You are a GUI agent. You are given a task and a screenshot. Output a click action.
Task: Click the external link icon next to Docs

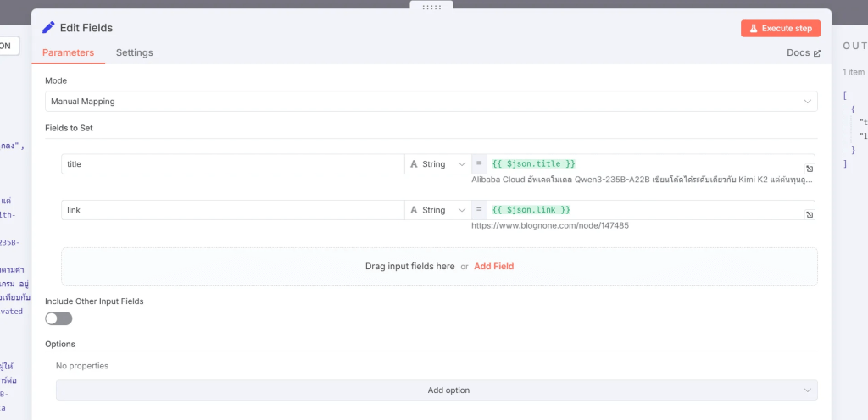click(817, 53)
